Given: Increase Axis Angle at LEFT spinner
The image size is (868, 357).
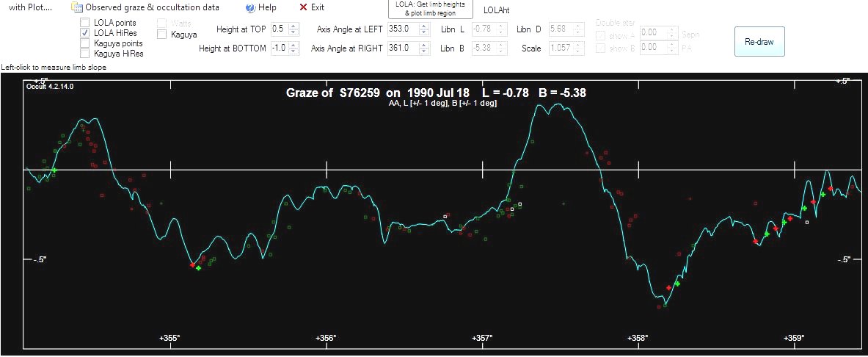Looking at the screenshot, I should [424, 26].
